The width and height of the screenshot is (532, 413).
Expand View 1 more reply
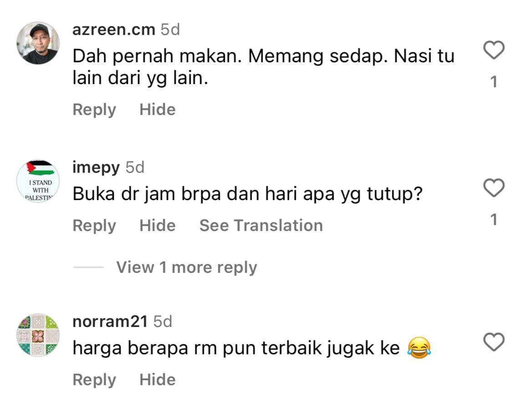point(187,267)
